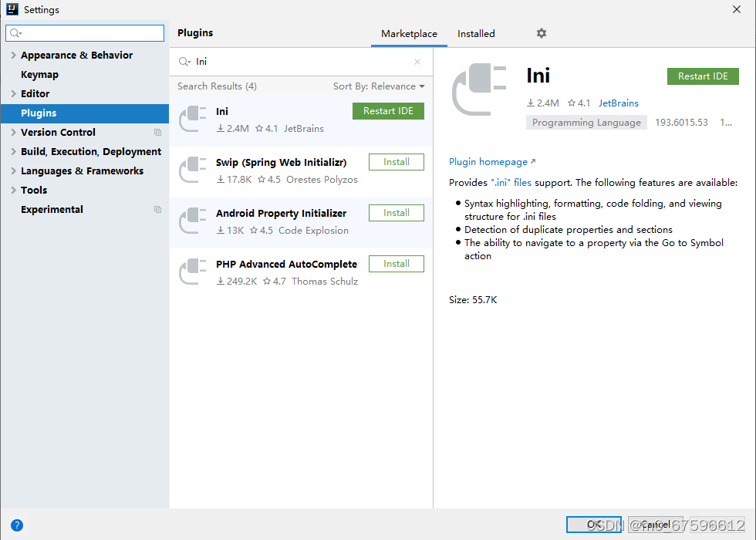
Task: Click Android Property Initializer plugin icon
Action: (x=192, y=221)
